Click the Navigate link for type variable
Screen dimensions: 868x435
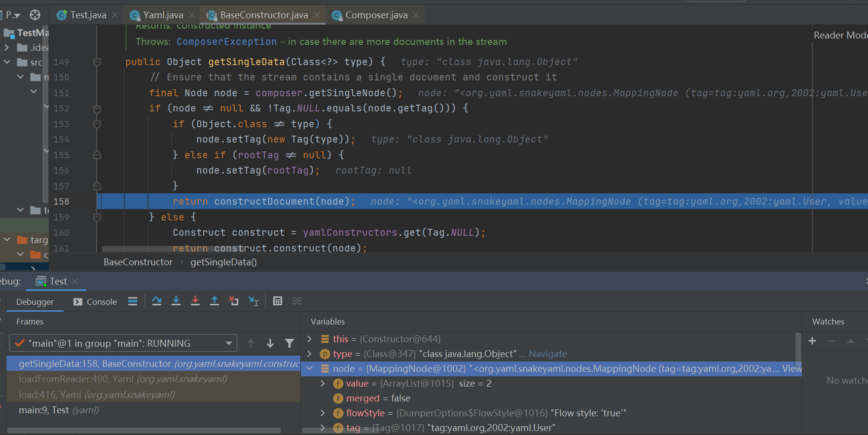click(547, 354)
